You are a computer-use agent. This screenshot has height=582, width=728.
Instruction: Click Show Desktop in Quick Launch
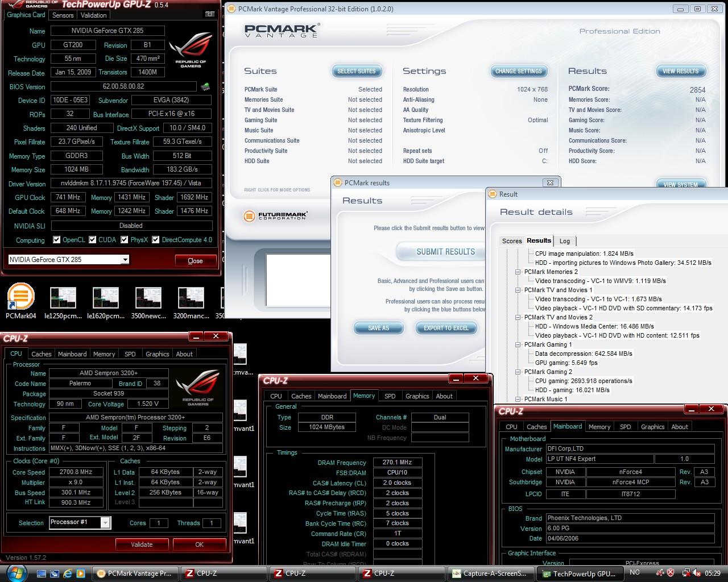(42, 573)
